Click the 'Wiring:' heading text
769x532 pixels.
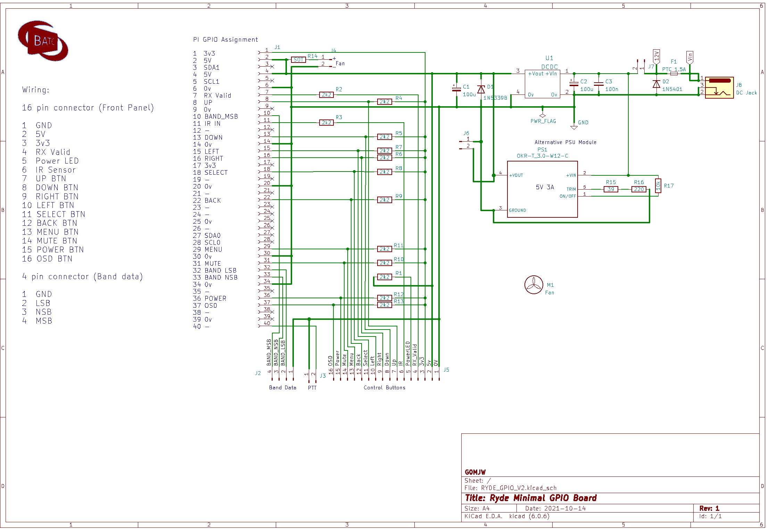(36, 90)
